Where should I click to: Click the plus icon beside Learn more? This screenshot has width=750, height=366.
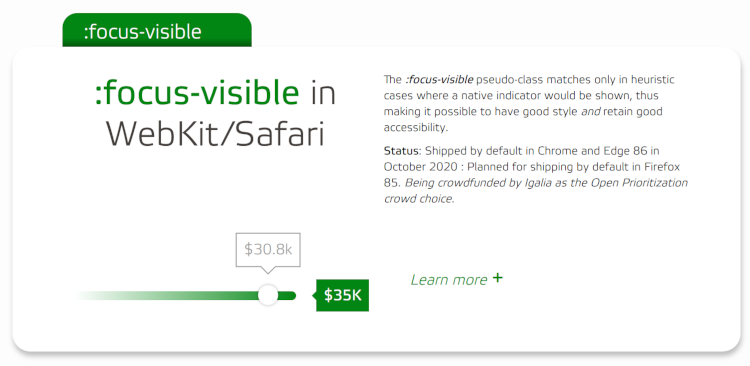pyautogui.click(x=497, y=278)
